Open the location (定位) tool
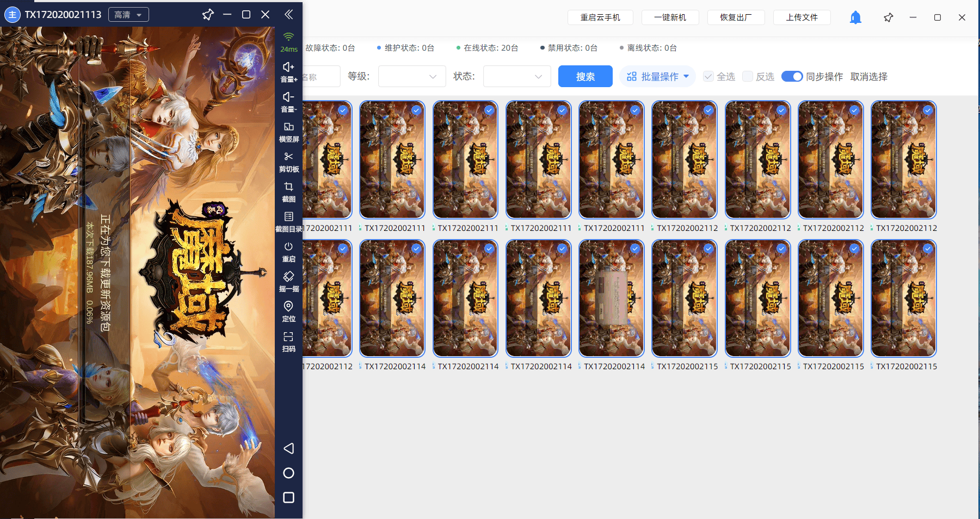 (x=288, y=307)
